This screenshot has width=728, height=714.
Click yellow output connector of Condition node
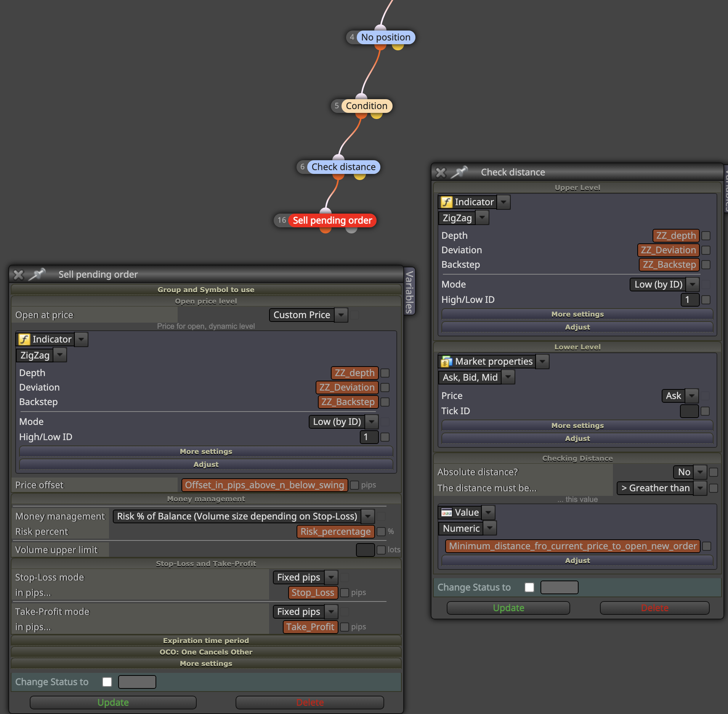[376, 115]
